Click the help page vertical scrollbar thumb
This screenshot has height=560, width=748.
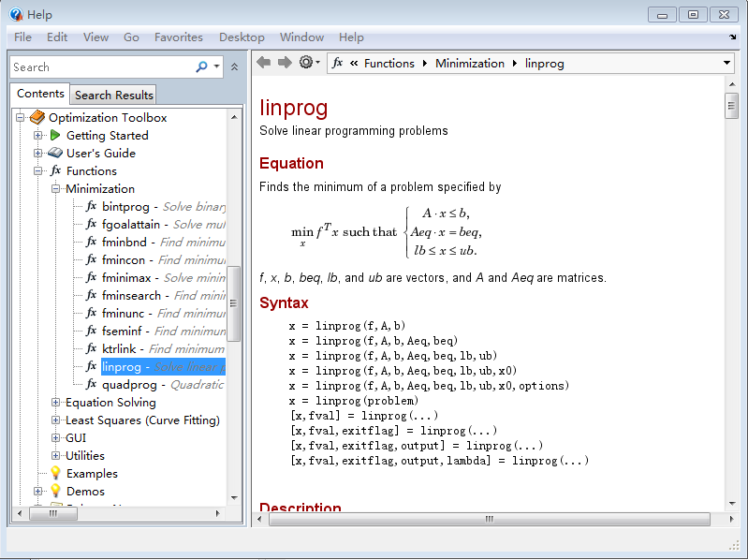coord(731,107)
